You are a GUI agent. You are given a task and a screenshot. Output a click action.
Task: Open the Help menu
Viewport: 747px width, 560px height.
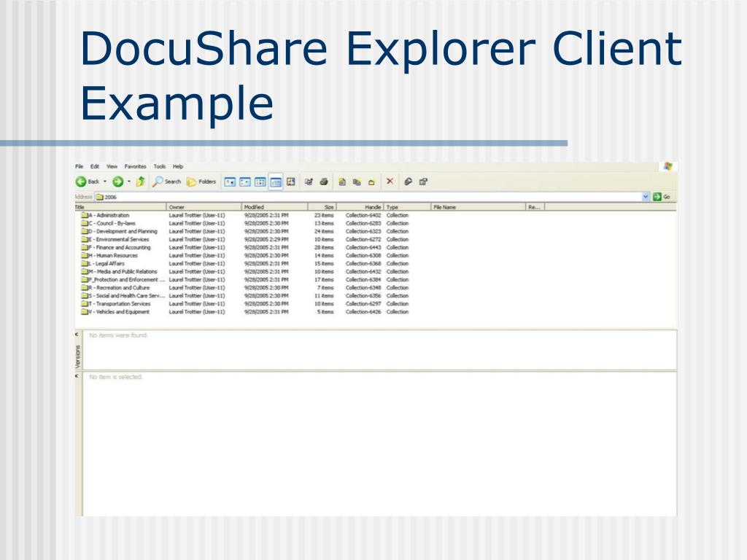[178, 166]
